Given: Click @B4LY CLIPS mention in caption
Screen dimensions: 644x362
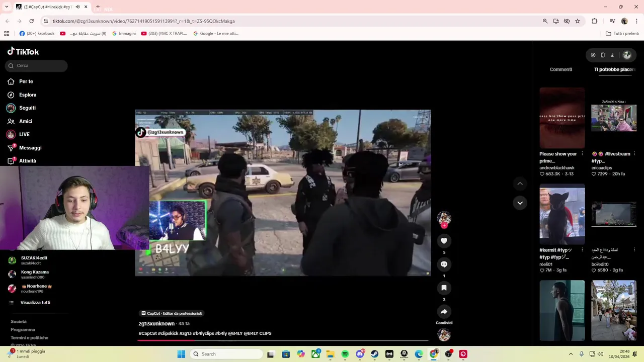Looking at the screenshot, I should pos(258,333).
